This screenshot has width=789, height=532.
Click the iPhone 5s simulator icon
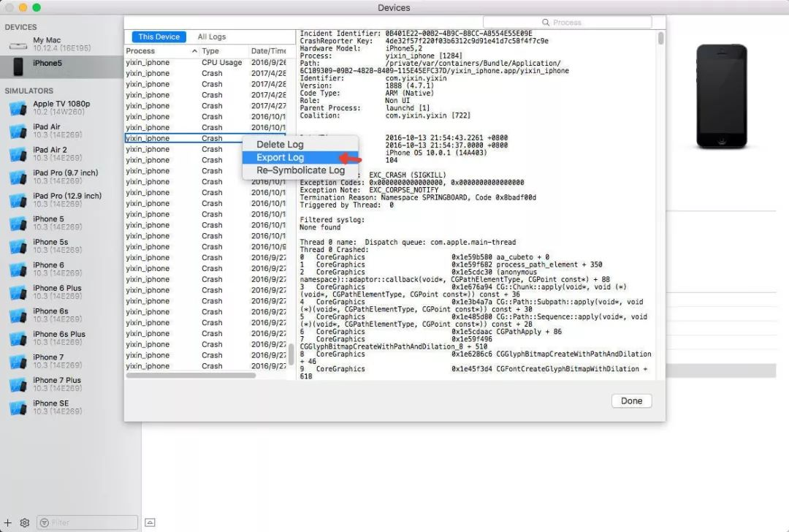[x=18, y=246]
